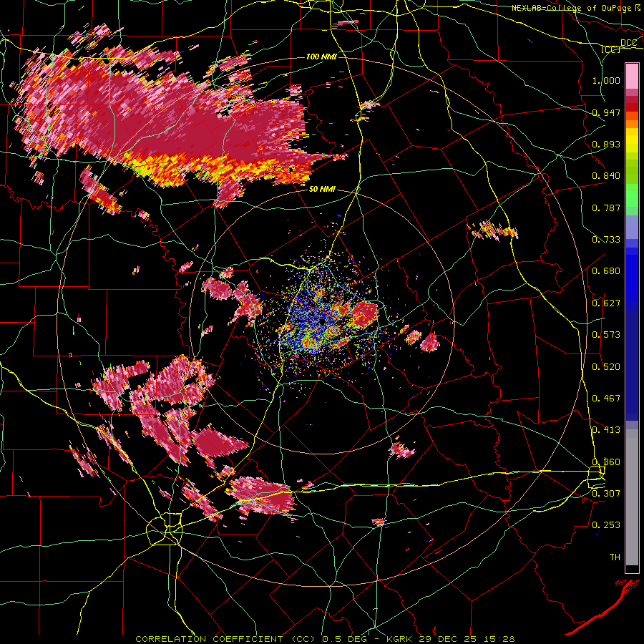The width and height of the screenshot is (644, 644).
Task: Select the 0.307 scale value
Action: coord(606,493)
